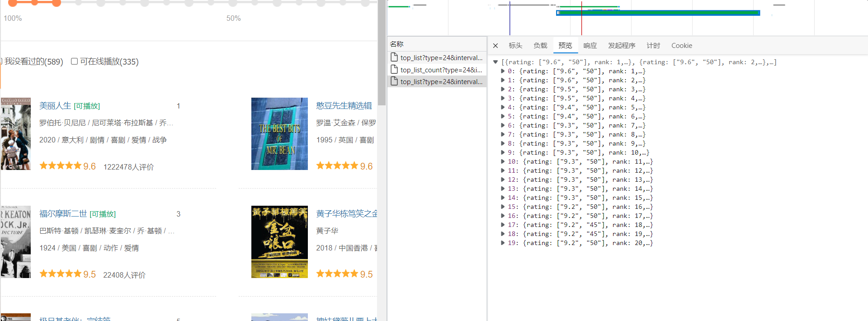Expand JSON item 10 with rank 11
Image resolution: width=868 pixels, height=321 pixels.
click(502, 161)
